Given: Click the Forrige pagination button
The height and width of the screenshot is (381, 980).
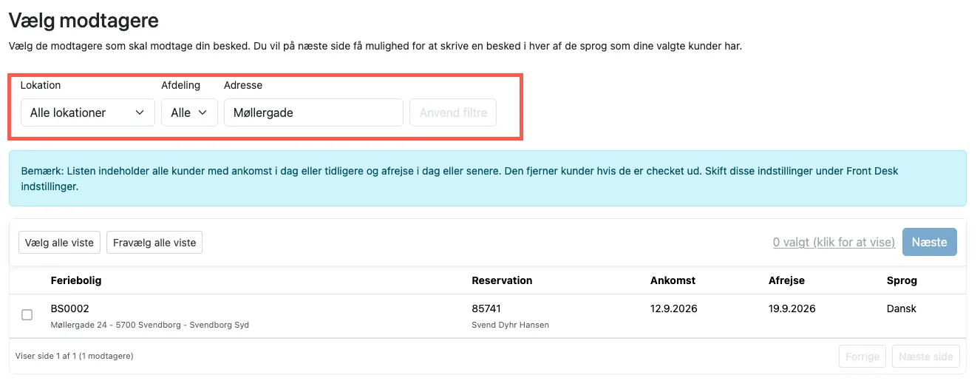Looking at the screenshot, I should 862,356.
